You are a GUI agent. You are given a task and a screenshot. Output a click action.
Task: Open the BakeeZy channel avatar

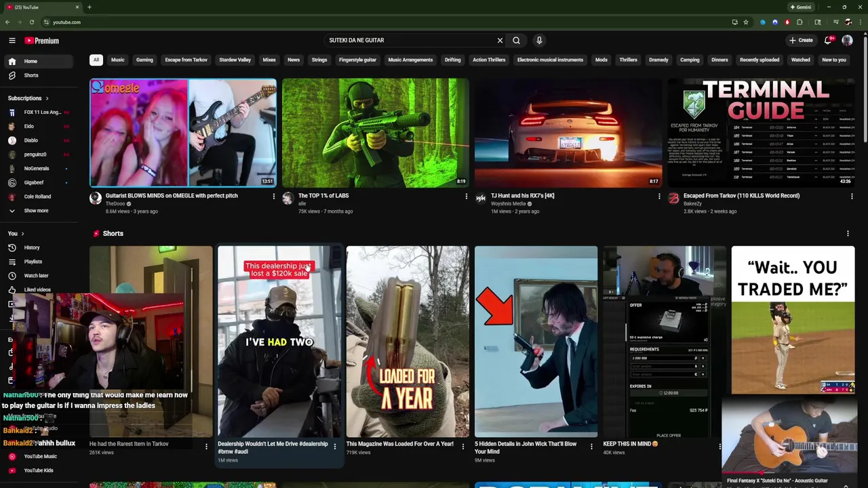[673, 198]
